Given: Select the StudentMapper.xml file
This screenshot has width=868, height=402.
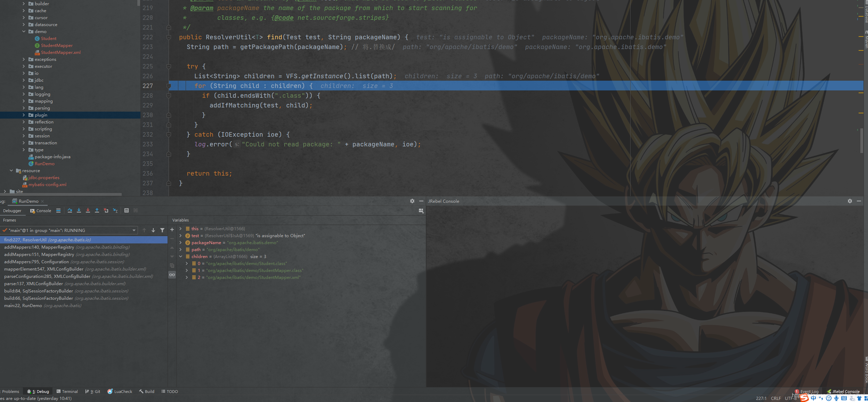Looking at the screenshot, I should point(58,52).
